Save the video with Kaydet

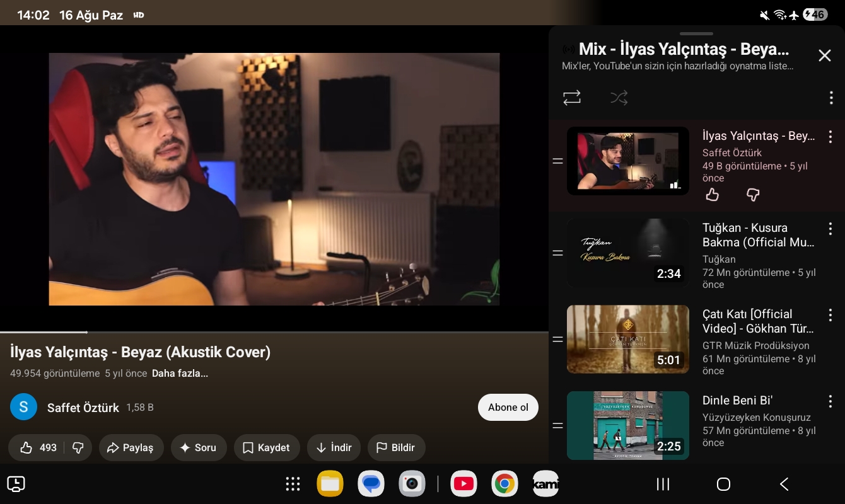(x=267, y=447)
